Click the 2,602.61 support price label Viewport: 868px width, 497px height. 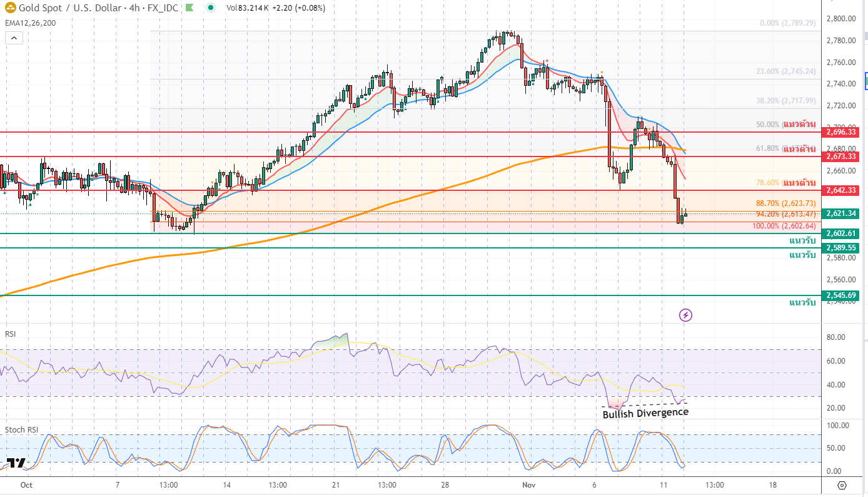(841, 233)
